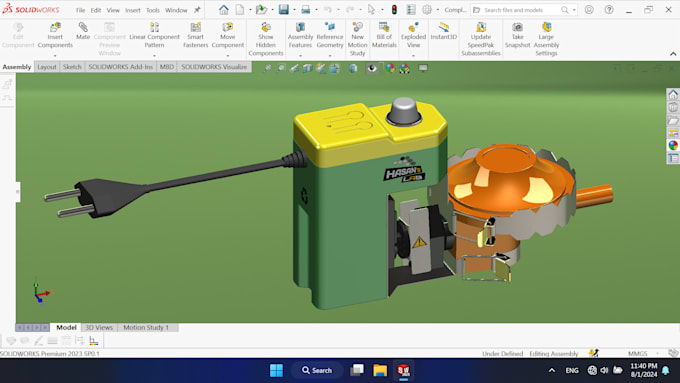Click the MMGS unit system status
This screenshot has width=680, height=383.
tap(638, 354)
